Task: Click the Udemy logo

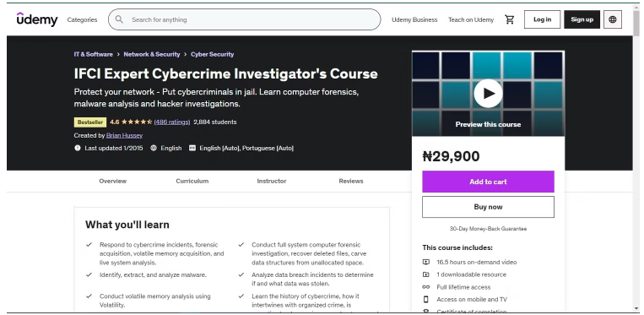Action: tap(37, 19)
